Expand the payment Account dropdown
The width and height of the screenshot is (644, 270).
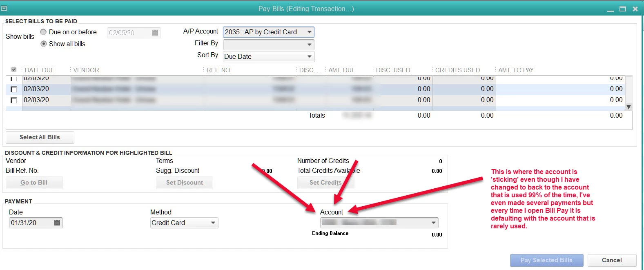pyautogui.click(x=434, y=223)
